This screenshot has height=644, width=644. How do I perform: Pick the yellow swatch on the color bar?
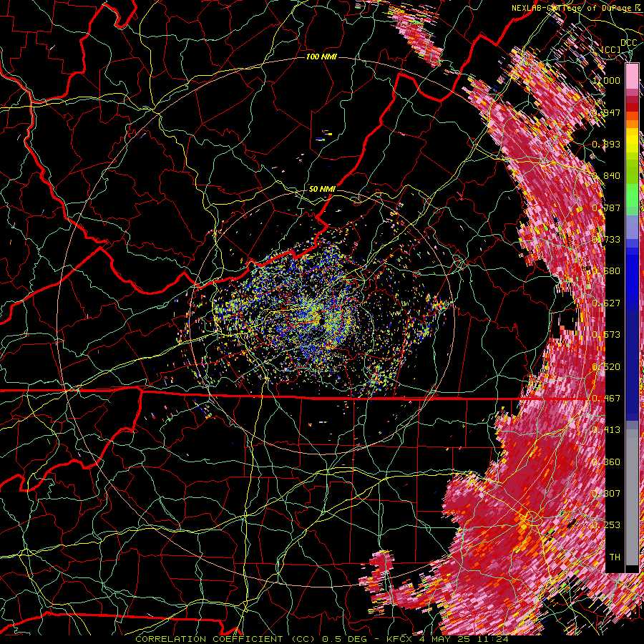pos(632,141)
